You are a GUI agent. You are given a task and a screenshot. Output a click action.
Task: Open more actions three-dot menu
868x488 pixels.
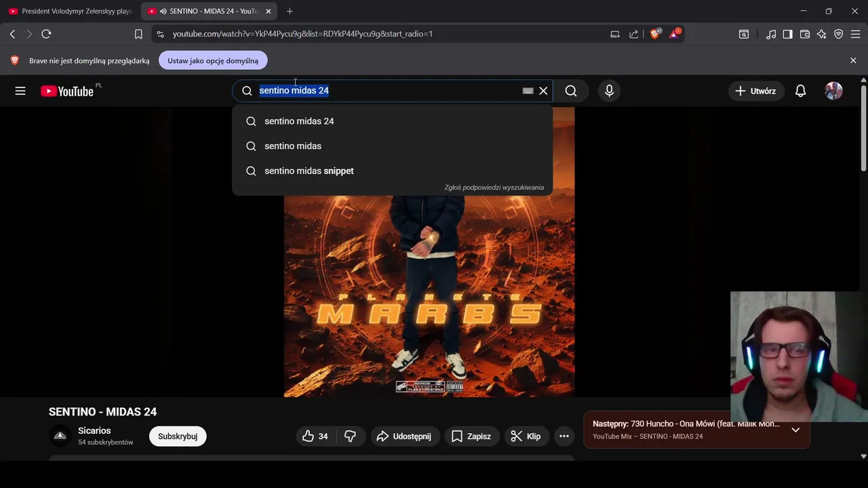[564, 436]
